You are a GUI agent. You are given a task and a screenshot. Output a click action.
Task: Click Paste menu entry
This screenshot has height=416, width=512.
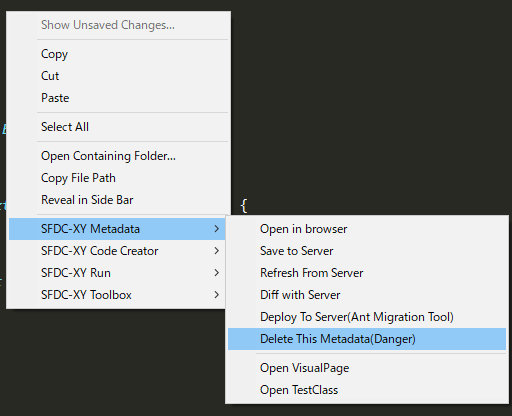pos(118,98)
